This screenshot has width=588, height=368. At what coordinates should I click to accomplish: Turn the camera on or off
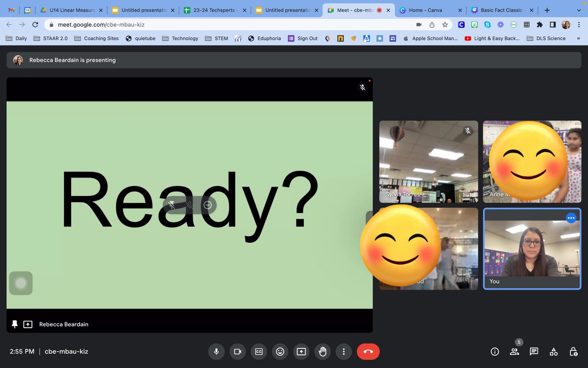click(238, 351)
